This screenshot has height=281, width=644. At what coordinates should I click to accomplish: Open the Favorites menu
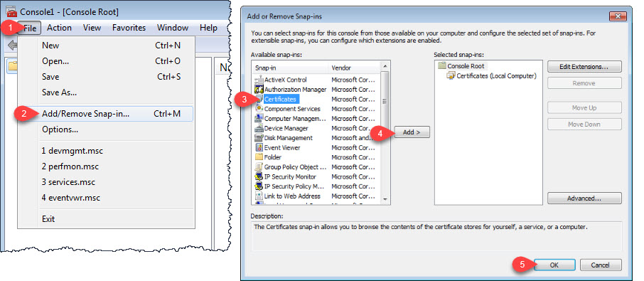click(129, 28)
